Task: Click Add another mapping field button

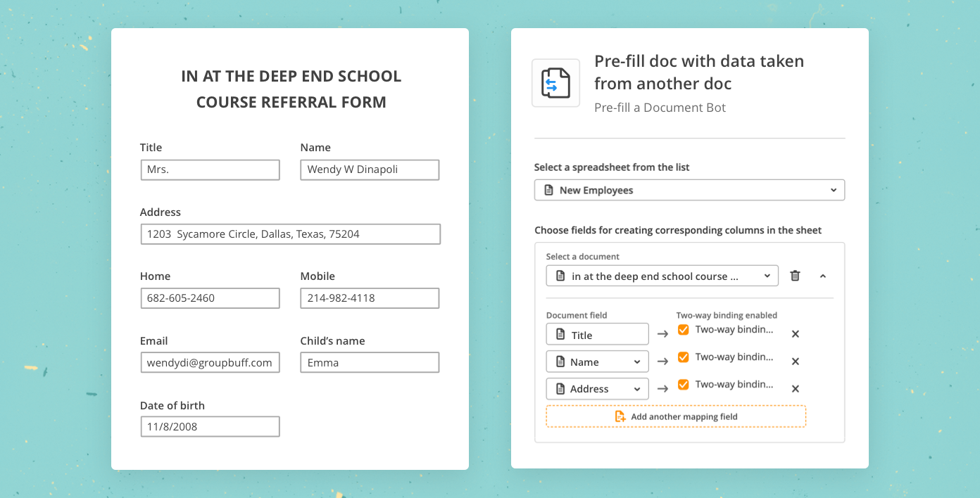Action: pos(676,416)
